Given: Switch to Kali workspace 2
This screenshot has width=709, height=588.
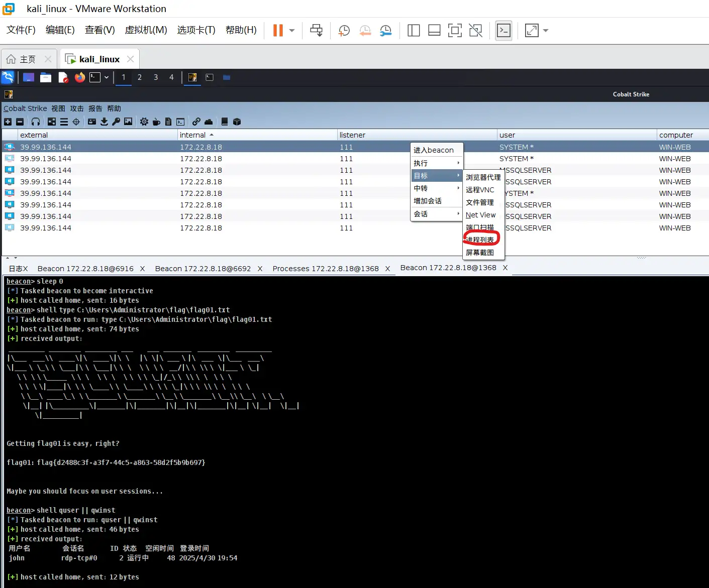Looking at the screenshot, I should tap(140, 77).
